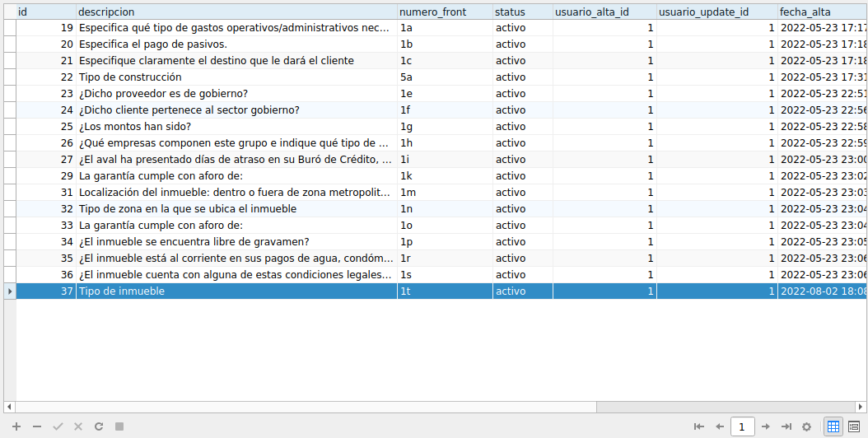Go to the first page

(699, 426)
